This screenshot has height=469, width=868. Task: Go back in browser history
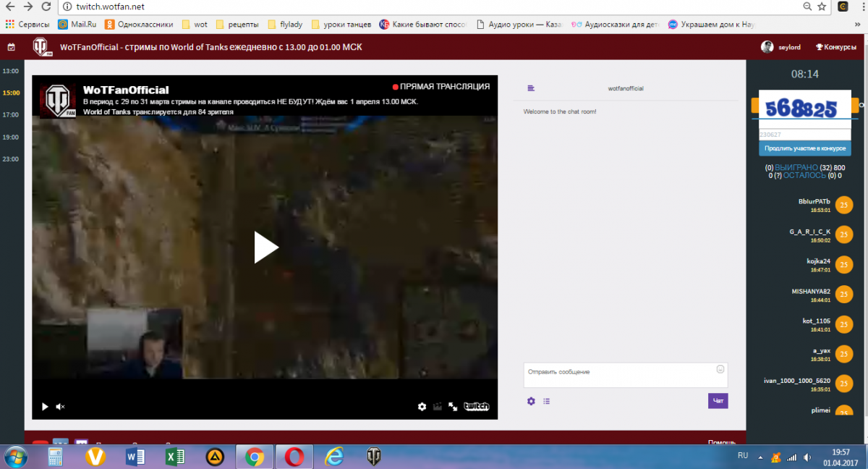pos(9,7)
